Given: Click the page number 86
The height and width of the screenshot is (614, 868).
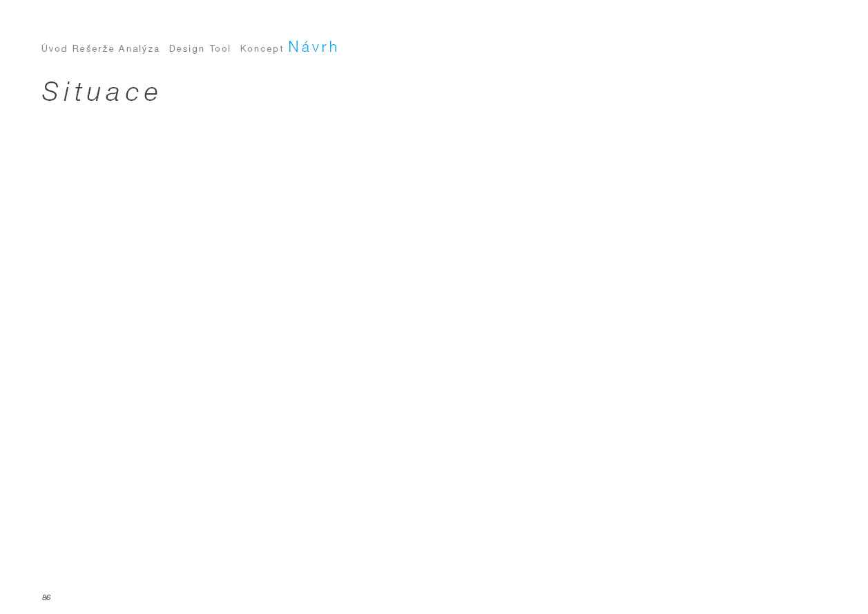Looking at the screenshot, I should pos(46,597).
